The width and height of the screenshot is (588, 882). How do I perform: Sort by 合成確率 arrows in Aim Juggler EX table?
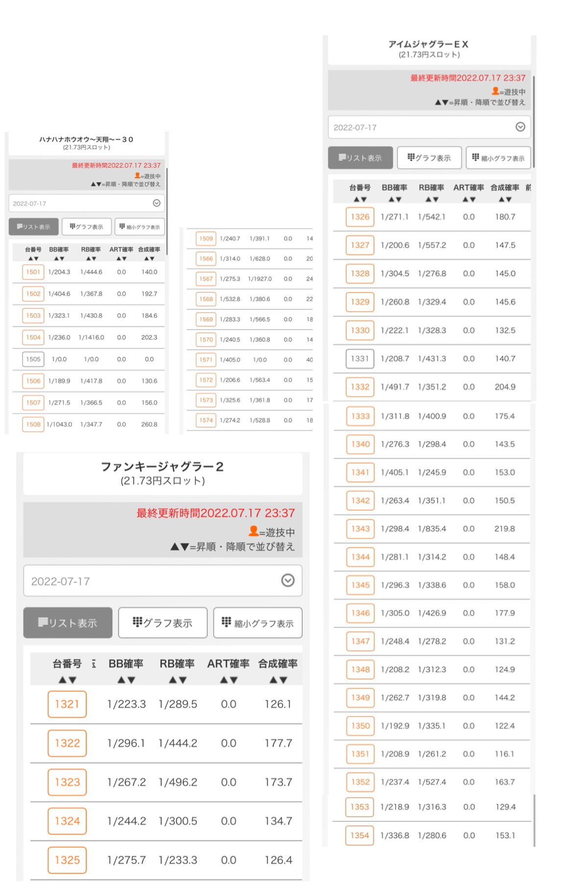coord(505,199)
